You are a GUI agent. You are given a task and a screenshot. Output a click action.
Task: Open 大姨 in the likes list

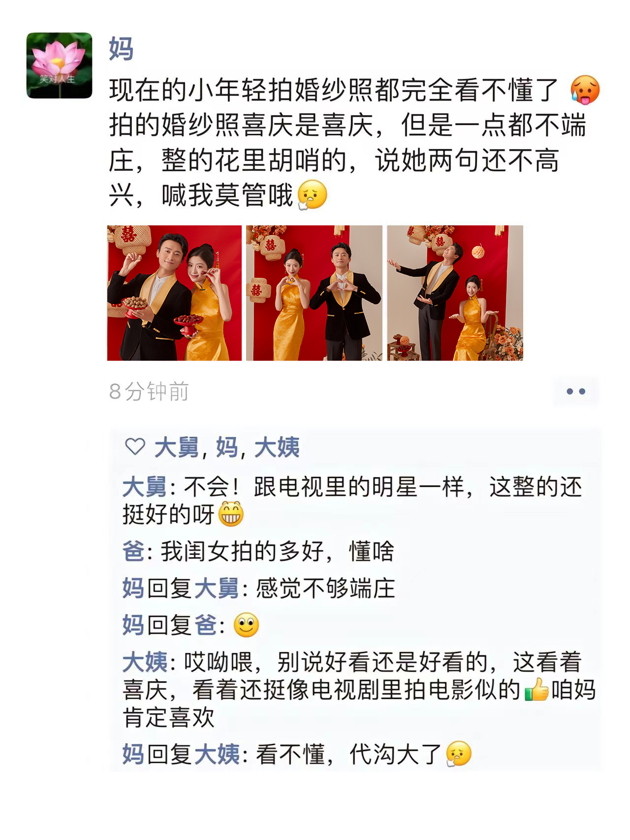(x=277, y=447)
